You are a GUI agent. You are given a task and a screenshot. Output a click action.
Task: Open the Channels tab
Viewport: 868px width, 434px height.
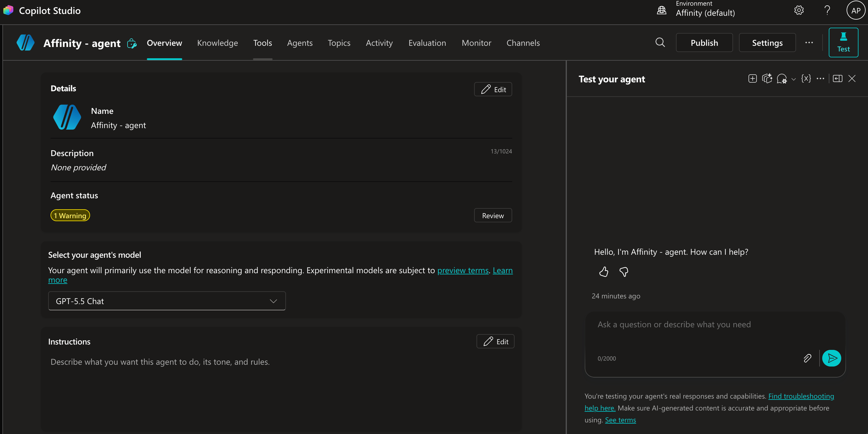tap(523, 43)
